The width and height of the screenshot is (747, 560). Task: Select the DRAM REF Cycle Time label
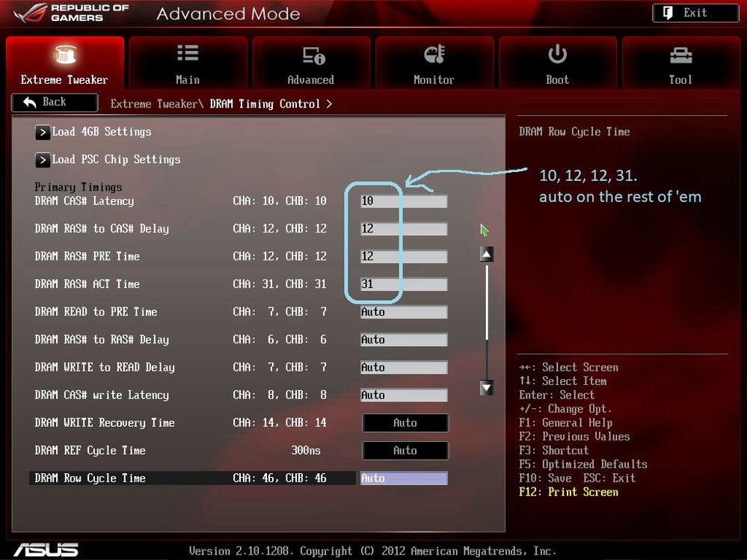click(x=90, y=451)
